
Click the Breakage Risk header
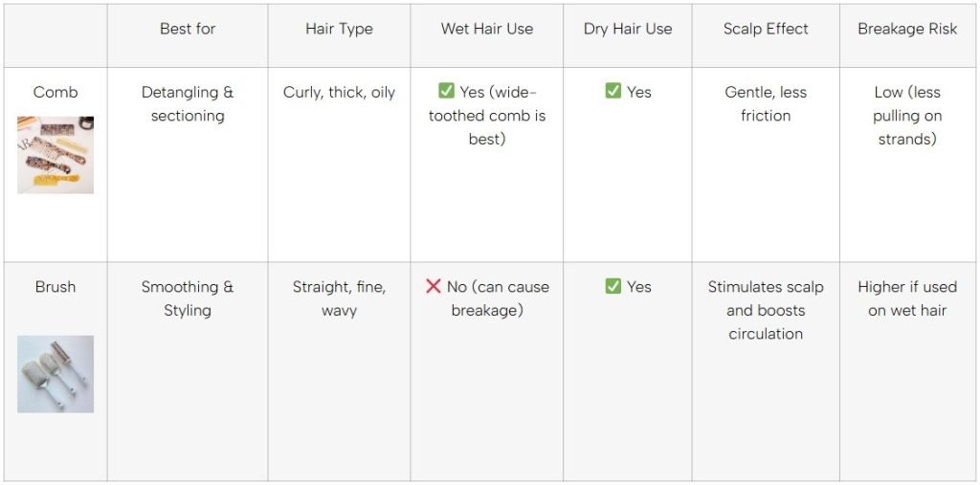click(907, 29)
